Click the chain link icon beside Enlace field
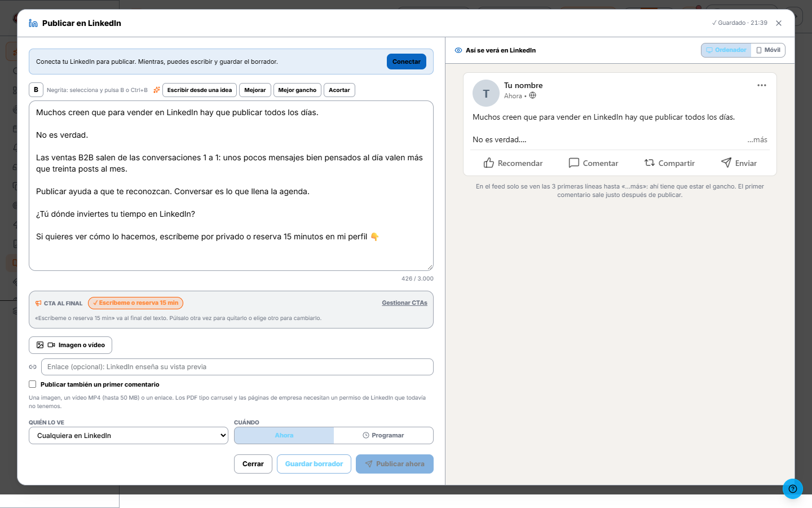This screenshot has width=812, height=508. (33, 367)
